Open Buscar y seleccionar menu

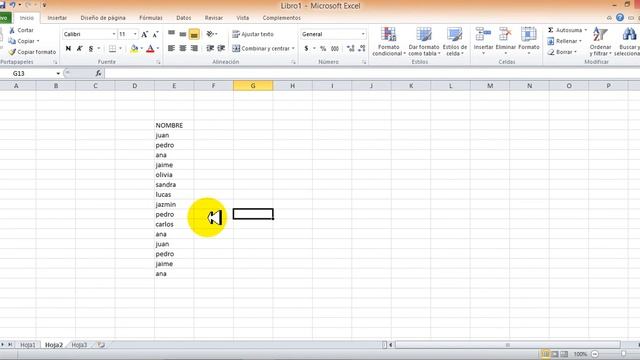[627, 42]
